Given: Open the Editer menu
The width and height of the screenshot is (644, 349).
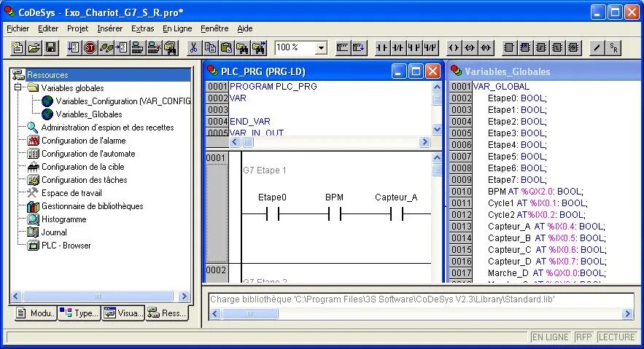Looking at the screenshot, I should (x=48, y=28).
